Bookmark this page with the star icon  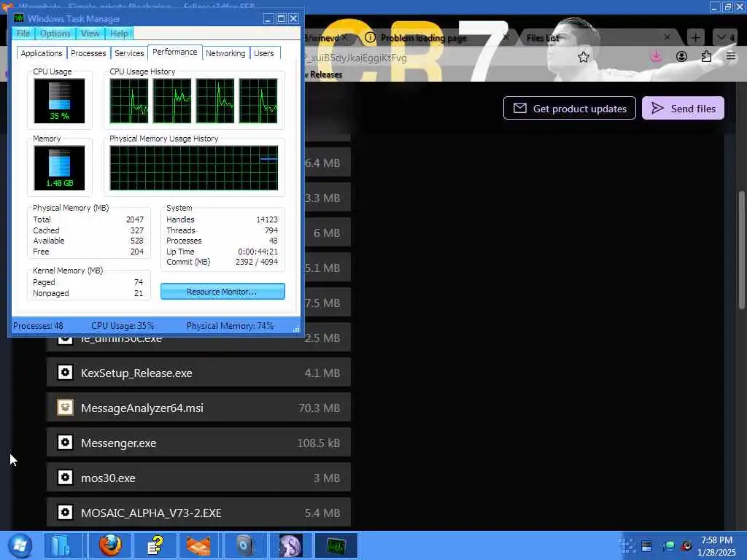pos(583,58)
